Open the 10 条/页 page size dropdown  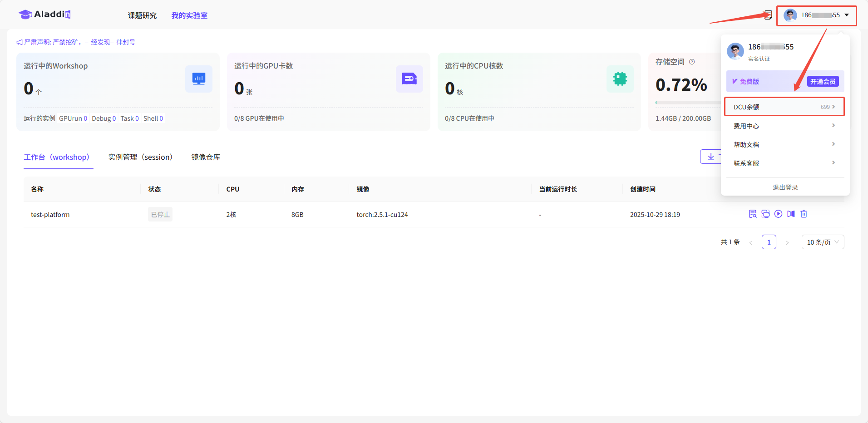tap(823, 242)
